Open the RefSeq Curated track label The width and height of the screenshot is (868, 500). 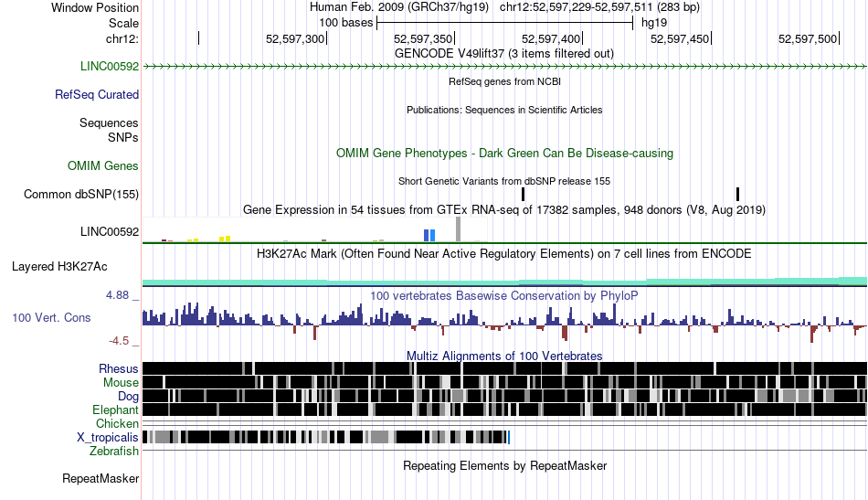click(97, 95)
